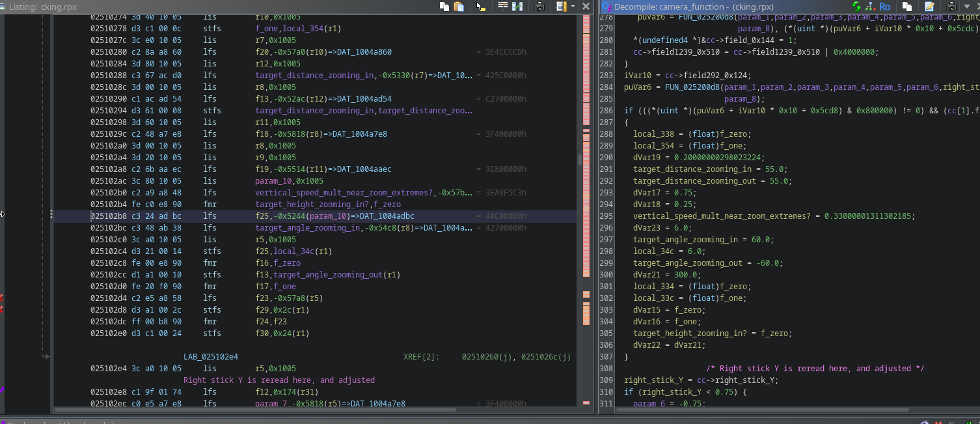The width and height of the screenshot is (980, 424).
Task: Click the Listing vertical scrollbar thumb
Action: coord(578,160)
